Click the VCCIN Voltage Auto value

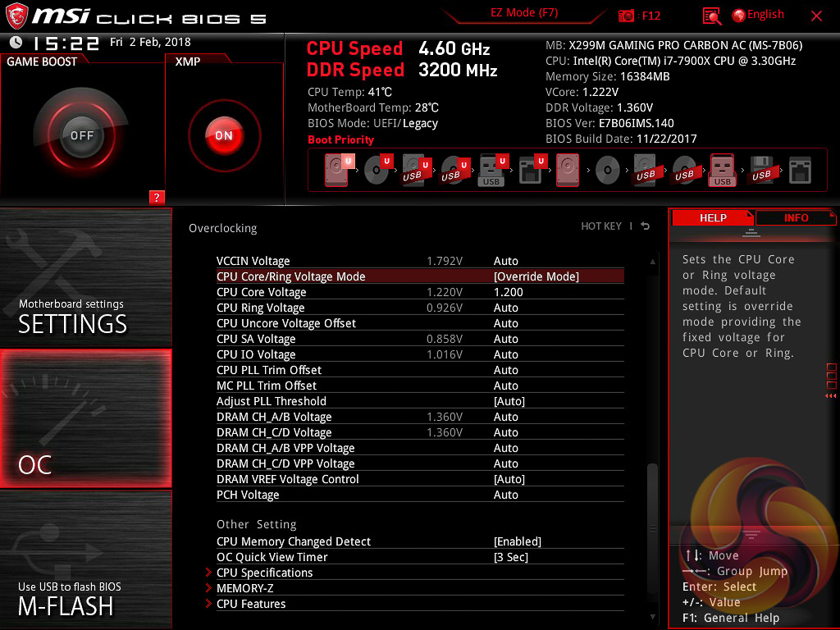505,261
